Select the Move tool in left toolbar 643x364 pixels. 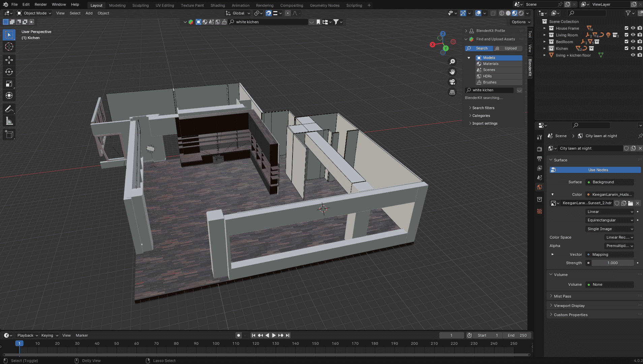9,60
